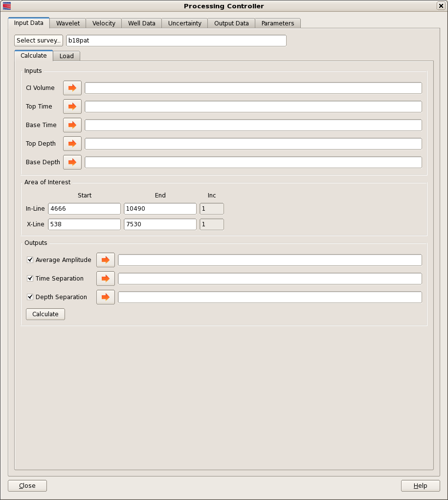Click the Top Depth orange arrow icon

72,144
